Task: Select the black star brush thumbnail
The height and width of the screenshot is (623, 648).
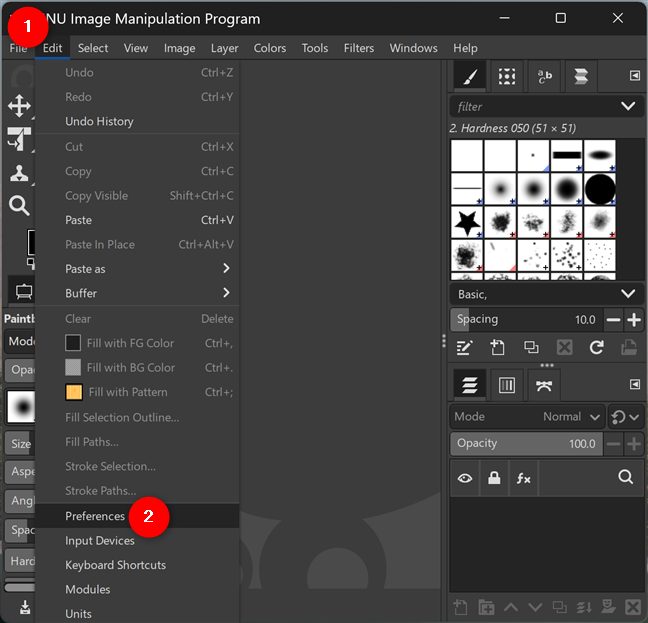Action: pyautogui.click(x=467, y=222)
